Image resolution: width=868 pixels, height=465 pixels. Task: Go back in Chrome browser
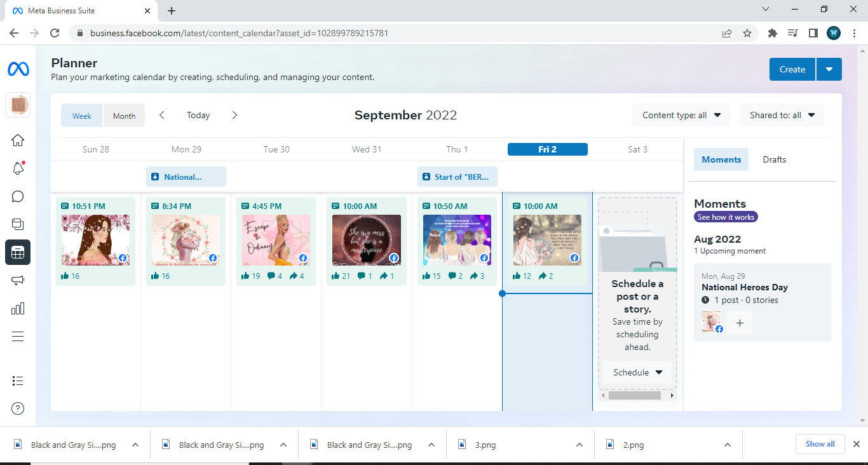[14, 33]
